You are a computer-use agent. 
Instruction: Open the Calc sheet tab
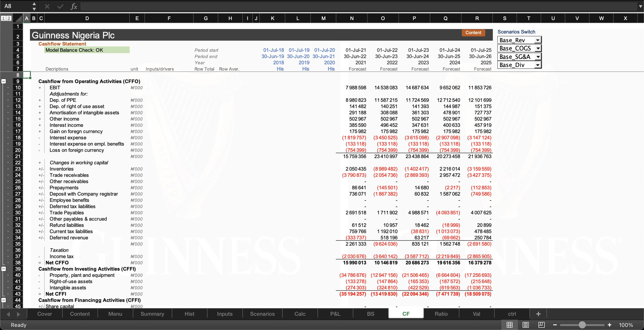click(300, 314)
